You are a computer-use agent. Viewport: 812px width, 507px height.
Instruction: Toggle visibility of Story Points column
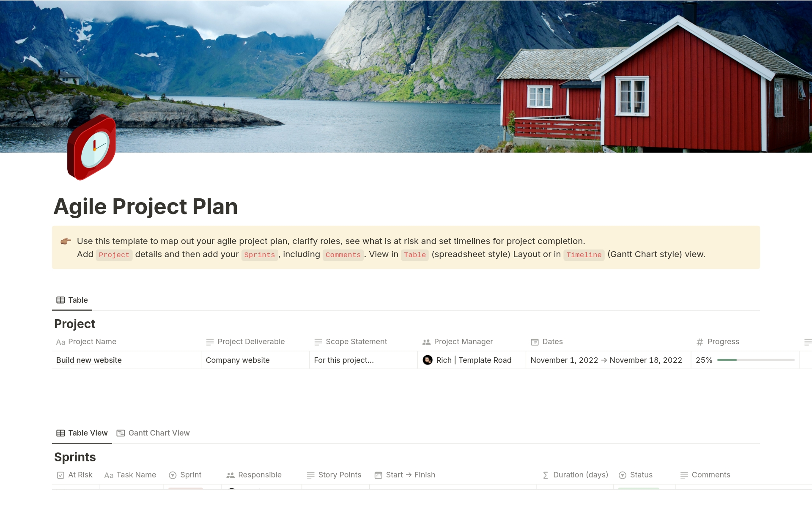[x=340, y=474]
